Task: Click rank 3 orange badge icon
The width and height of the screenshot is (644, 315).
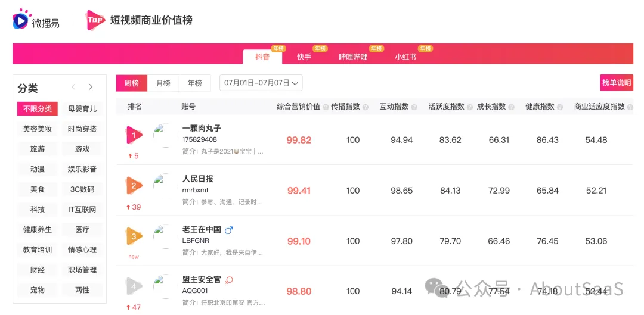Action: 134,236
